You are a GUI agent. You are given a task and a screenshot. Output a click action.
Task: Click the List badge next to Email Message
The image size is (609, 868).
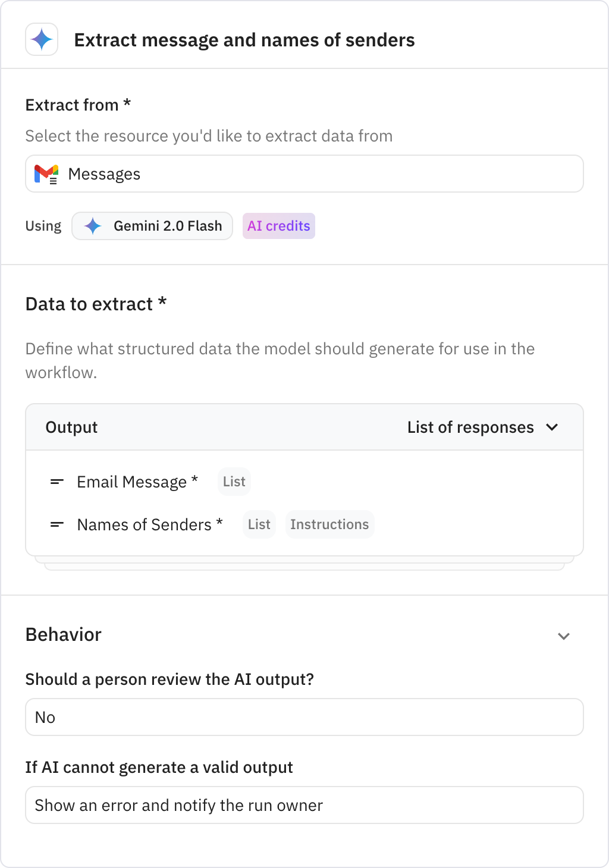coord(234,482)
